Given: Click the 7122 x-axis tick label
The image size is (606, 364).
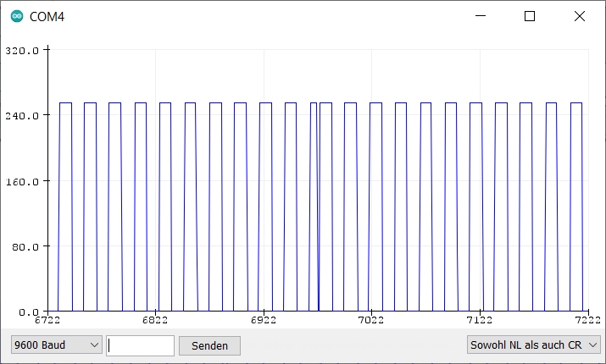Looking at the screenshot, I should click(480, 321).
